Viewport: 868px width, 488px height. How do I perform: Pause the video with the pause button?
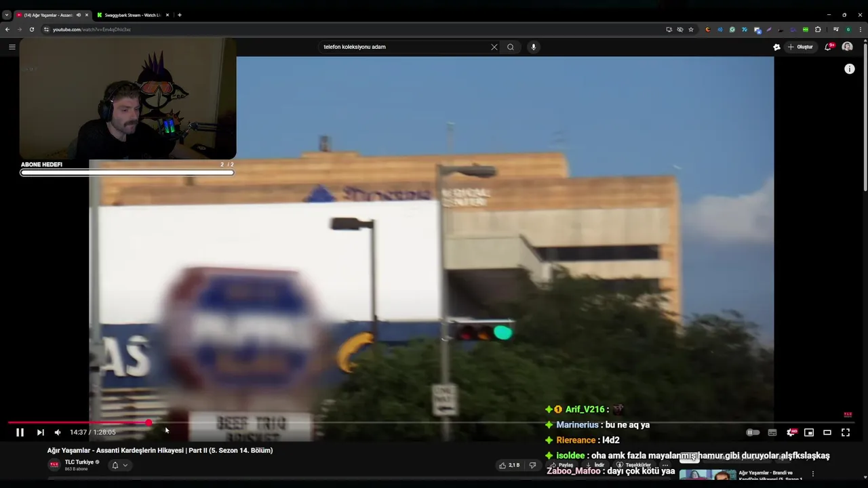(20, 432)
